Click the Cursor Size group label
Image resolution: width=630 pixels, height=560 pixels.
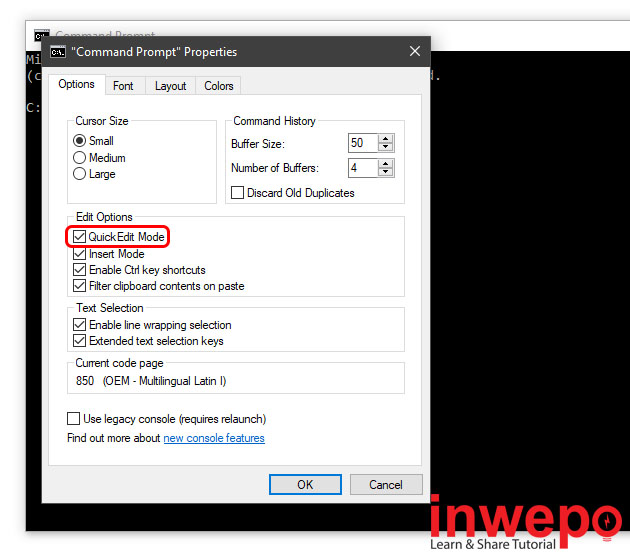[x=102, y=121]
